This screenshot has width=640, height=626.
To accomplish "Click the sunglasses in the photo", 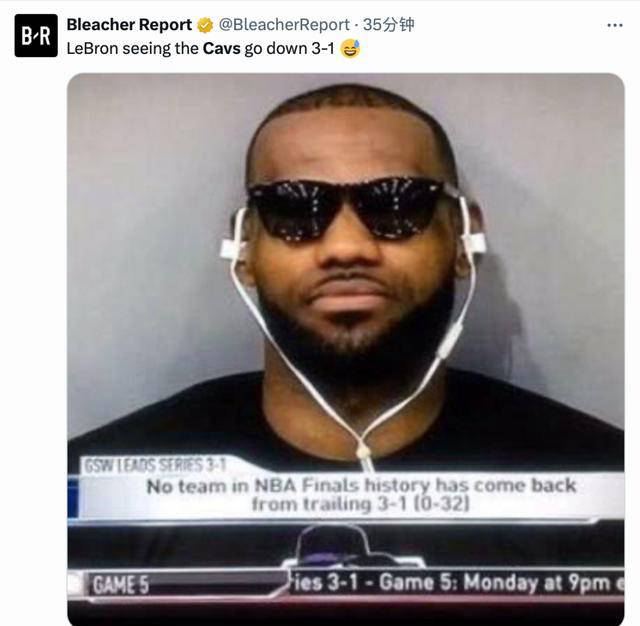I will click(x=347, y=209).
